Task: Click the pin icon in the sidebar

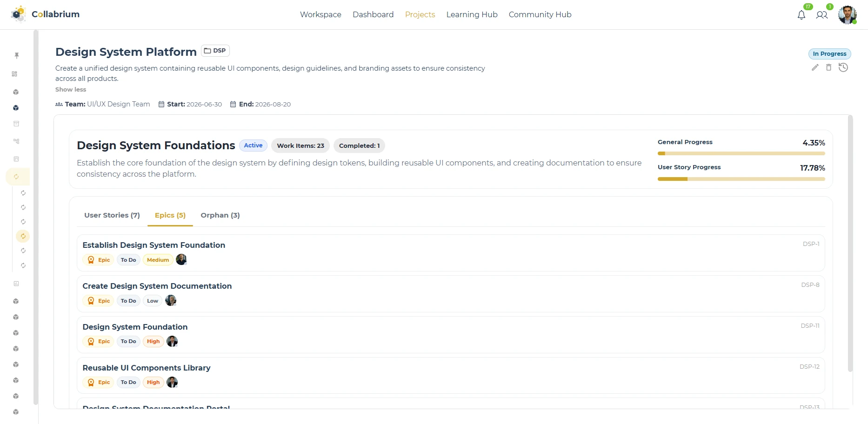Action: coord(17,55)
